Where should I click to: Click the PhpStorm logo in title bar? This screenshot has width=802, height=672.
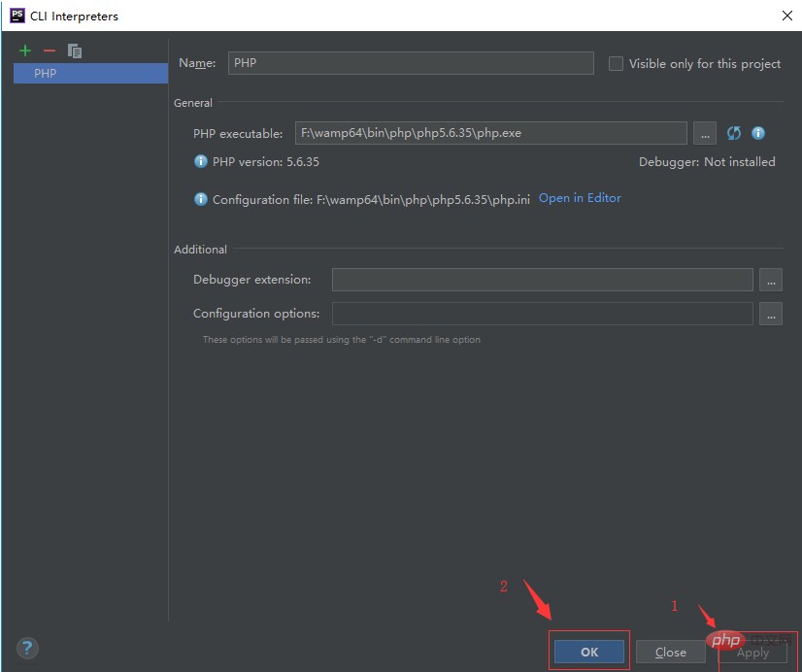pos(17,16)
